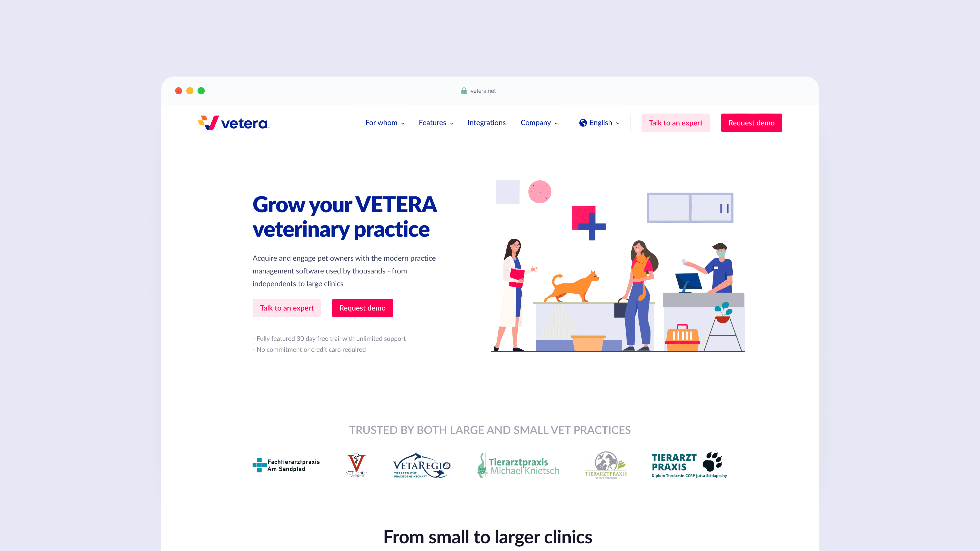Click the VetaRegio logo icon
Image resolution: width=980 pixels, height=551 pixels.
pyautogui.click(x=421, y=464)
